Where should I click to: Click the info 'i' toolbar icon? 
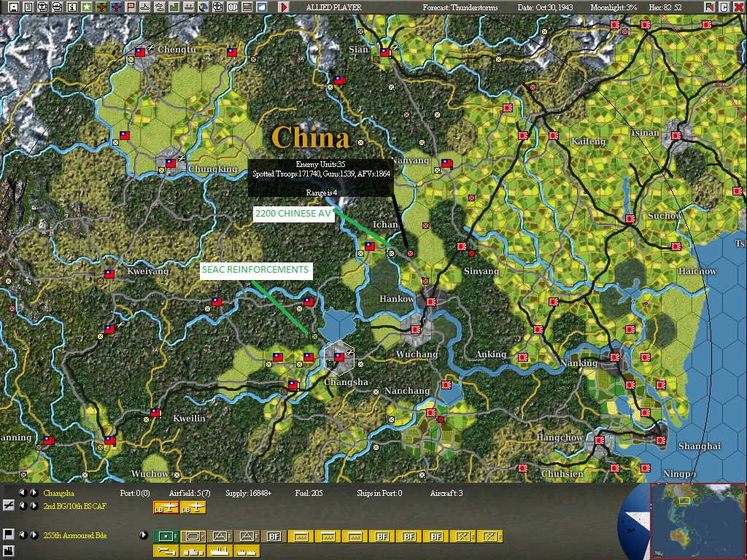pos(72,7)
